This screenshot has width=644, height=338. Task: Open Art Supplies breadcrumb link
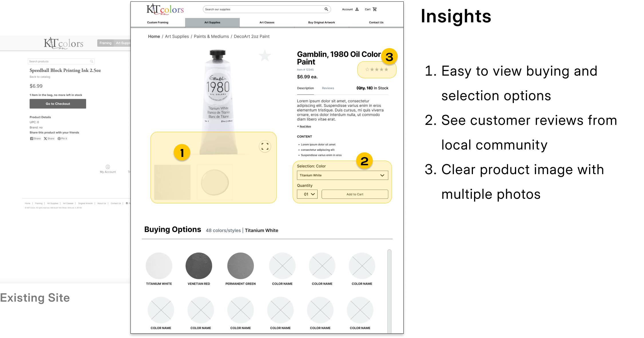pos(177,36)
